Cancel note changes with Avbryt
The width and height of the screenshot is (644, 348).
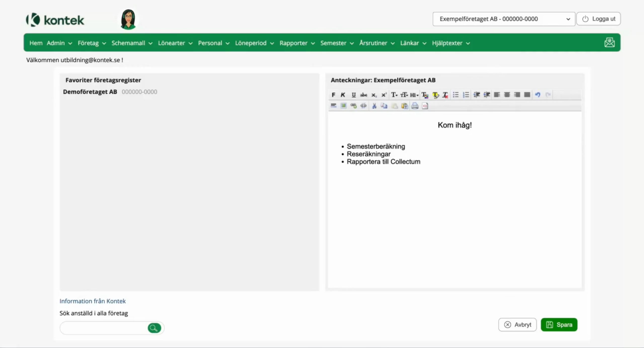pyautogui.click(x=517, y=325)
